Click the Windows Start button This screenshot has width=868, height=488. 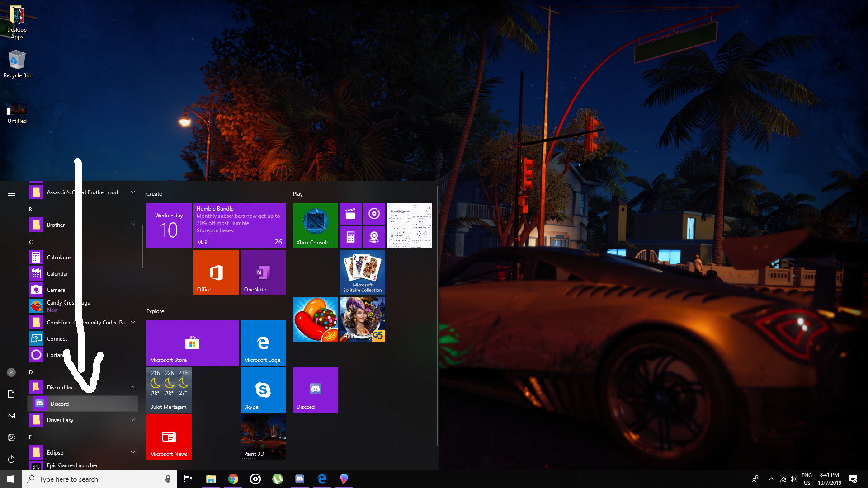tap(11, 479)
